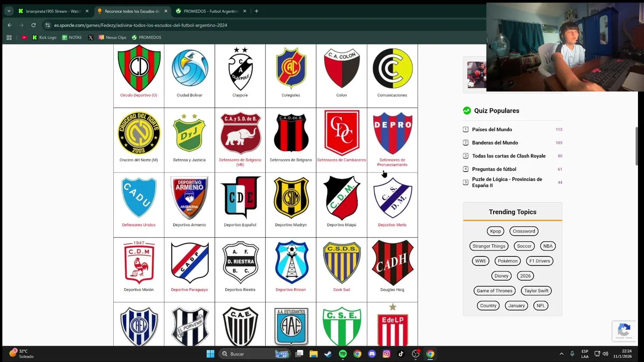This screenshot has width=644, height=362.
Task: Switch to PROMIEDOS Futbol Argentino tab
Action: tap(211, 11)
